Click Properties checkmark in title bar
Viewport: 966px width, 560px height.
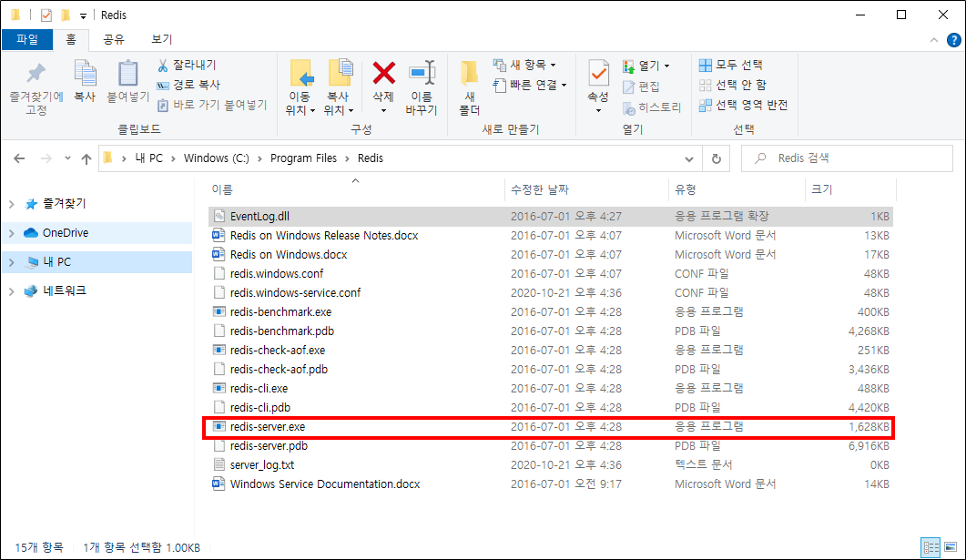(x=46, y=15)
